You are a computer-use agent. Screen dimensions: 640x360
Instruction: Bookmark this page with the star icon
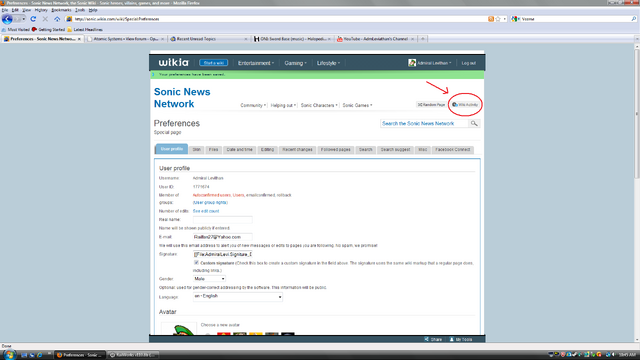click(x=498, y=19)
